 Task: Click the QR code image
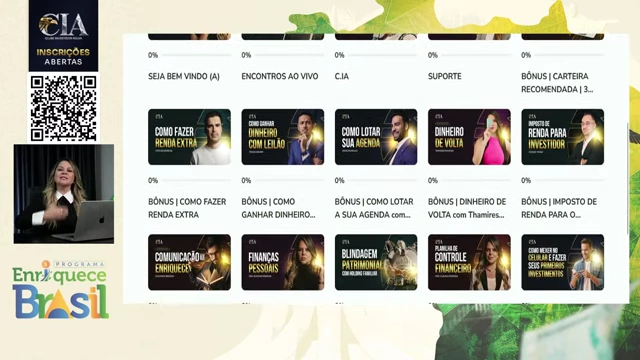[63, 108]
